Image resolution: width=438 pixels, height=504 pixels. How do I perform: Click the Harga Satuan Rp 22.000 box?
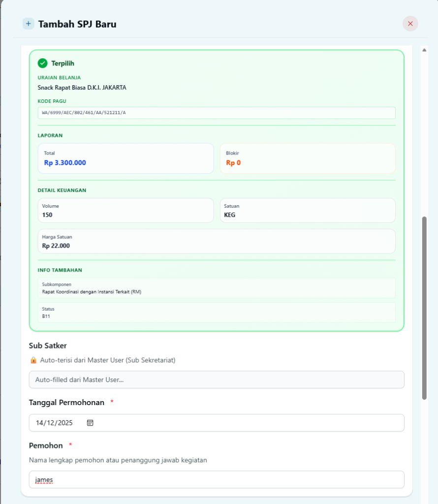coord(217,241)
